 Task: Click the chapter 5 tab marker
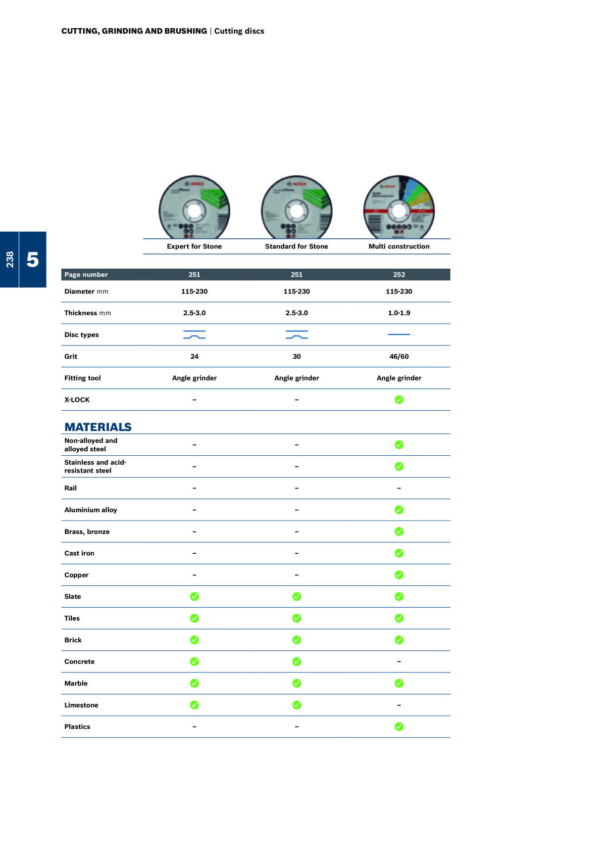coord(33,259)
